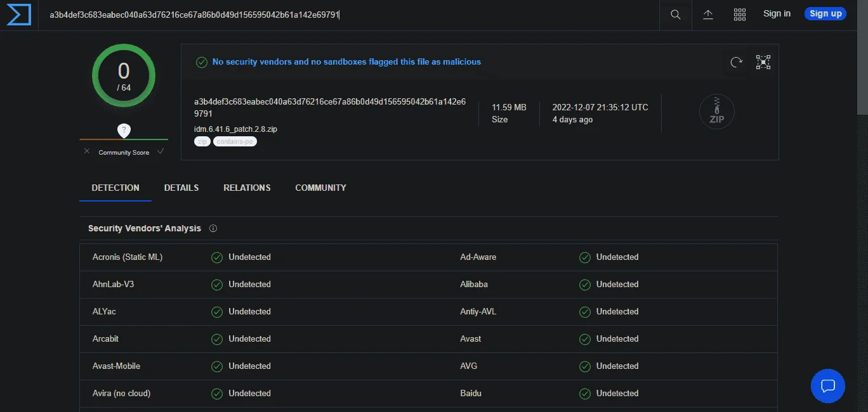
Task: Open the COMMUNITY tab
Action: (x=320, y=188)
